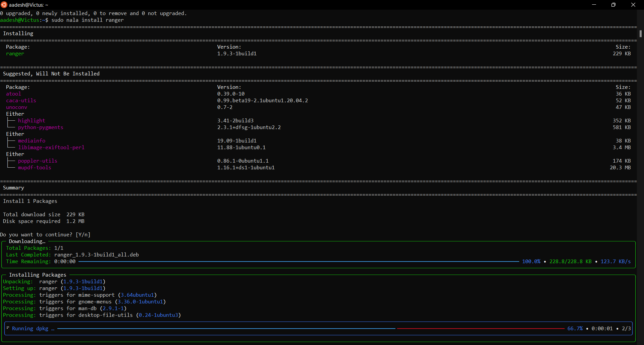Select the ranger package name
The width and height of the screenshot is (644, 345).
[x=15, y=54]
